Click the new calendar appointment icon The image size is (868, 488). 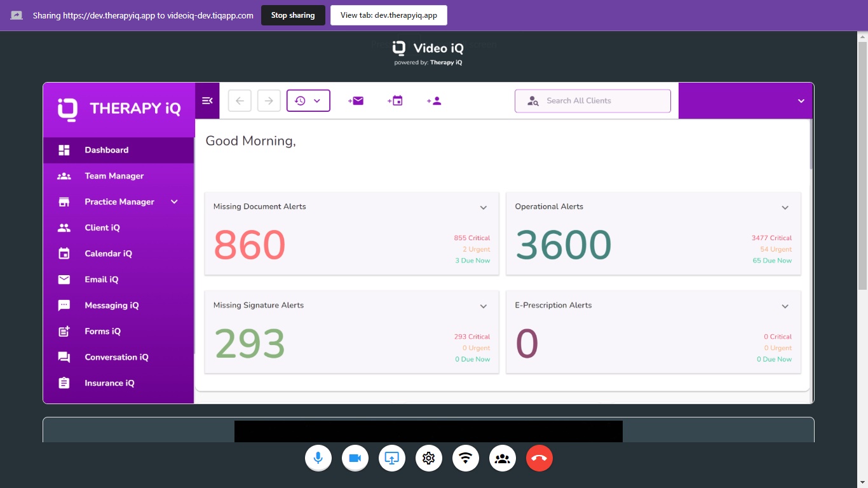point(395,100)
